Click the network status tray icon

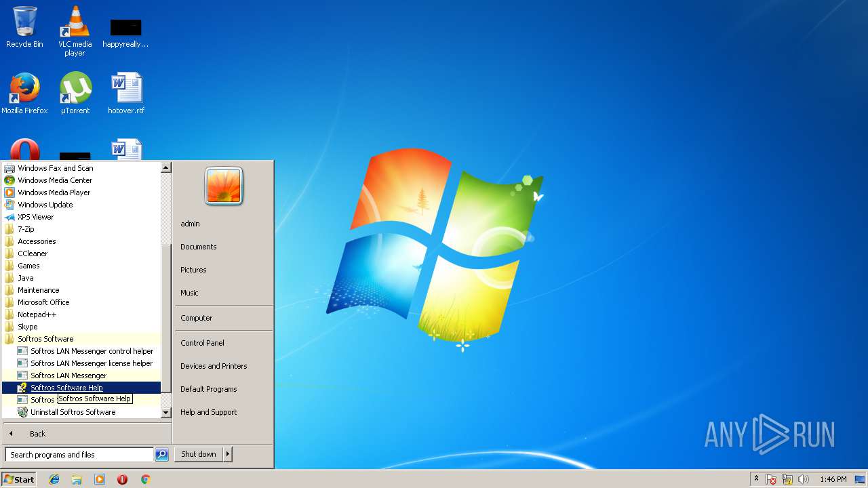[x=787, y=479]
